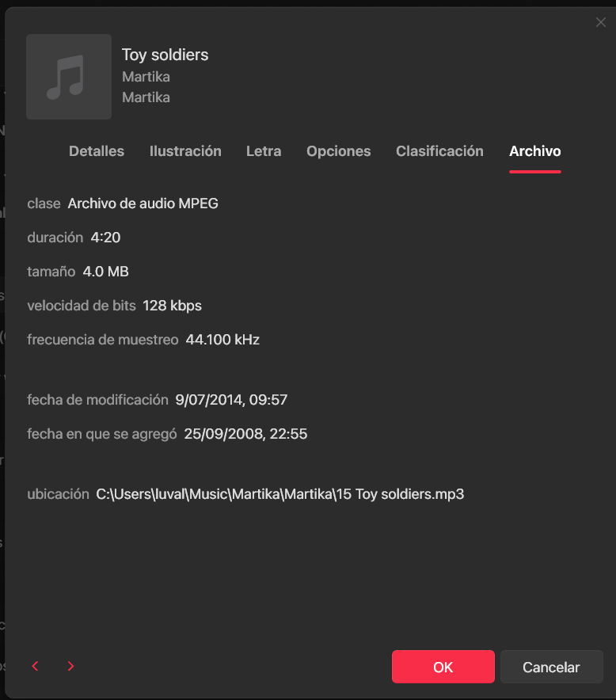Click the Cancelar button
This screenshot has height=700, width=616.
[x=551, y=667]
